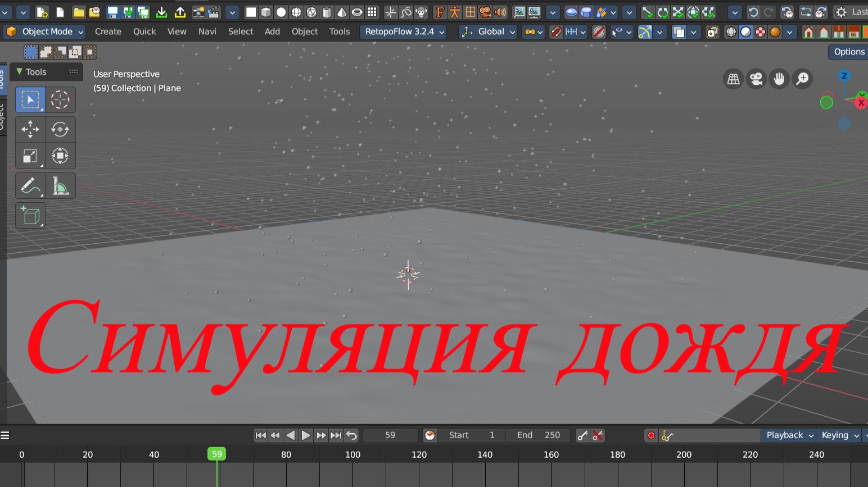Jump to the last frame

pos(336,435)
